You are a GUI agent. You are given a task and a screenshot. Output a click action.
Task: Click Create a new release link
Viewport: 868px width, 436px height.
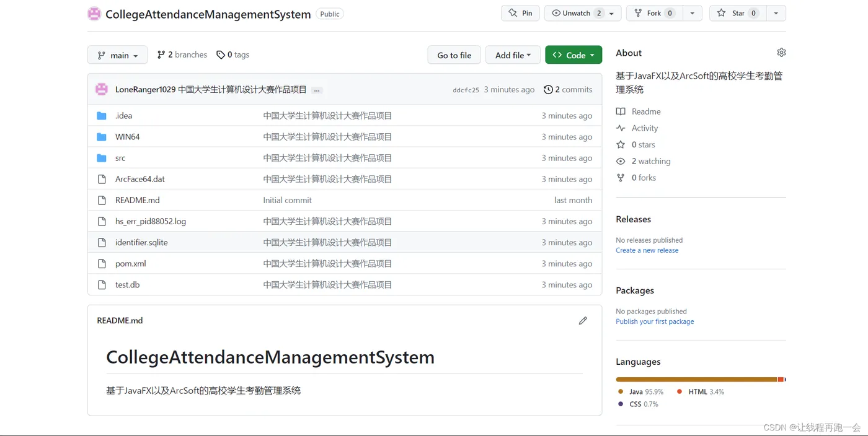click(x=647, y=250)
